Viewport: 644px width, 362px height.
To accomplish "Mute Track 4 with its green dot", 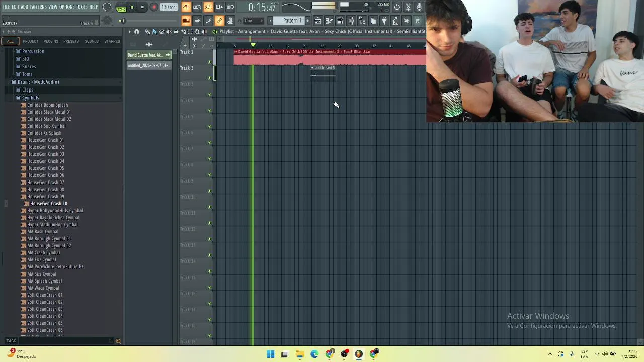I will pyautogui.click(x=209, y=111).
